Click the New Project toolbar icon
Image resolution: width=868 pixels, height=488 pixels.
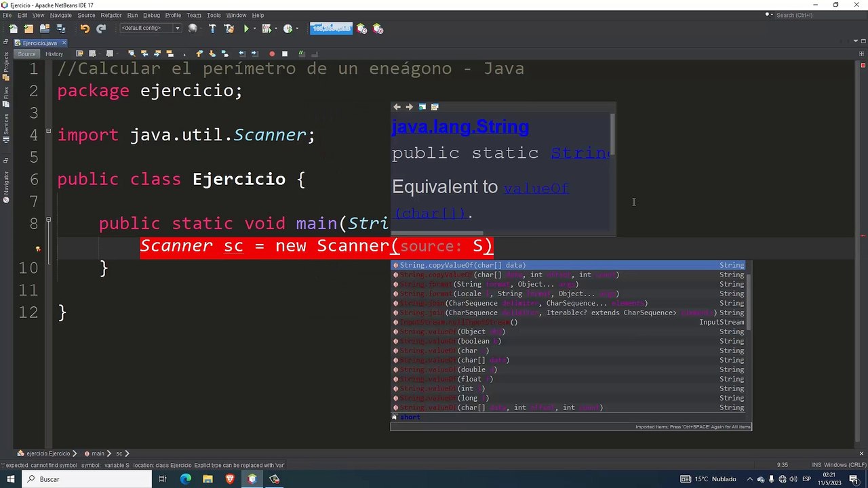(x=28, y=28)
